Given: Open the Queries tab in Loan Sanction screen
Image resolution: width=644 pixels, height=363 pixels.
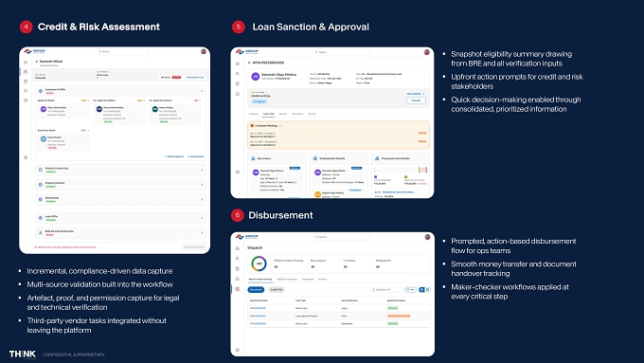Looking at the screenshot, I should coord(313,114).
